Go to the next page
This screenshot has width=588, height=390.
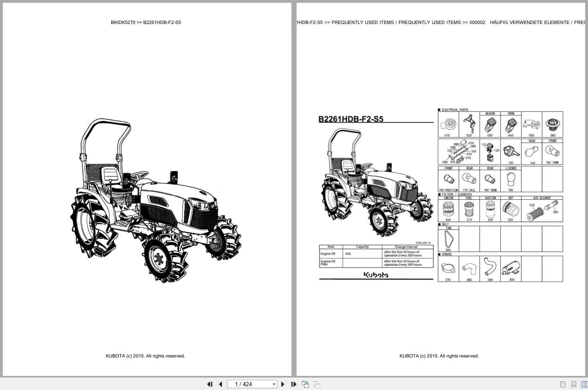click(x=283, y=384)
